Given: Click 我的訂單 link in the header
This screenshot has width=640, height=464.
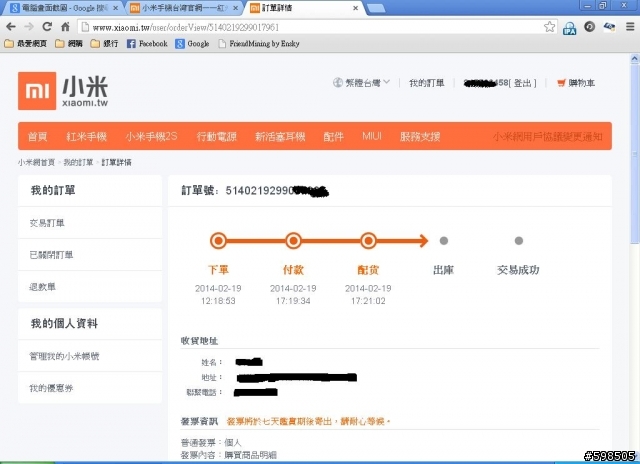Looking at the screenshot, I should coord(427,83).
